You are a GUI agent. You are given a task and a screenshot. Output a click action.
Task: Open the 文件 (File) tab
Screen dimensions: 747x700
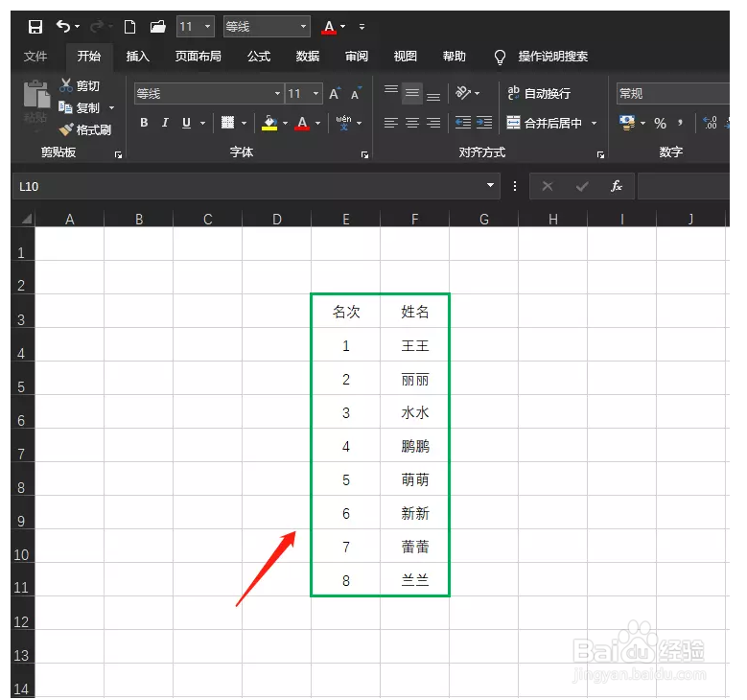pyautogui.click(x=35, y=57)
